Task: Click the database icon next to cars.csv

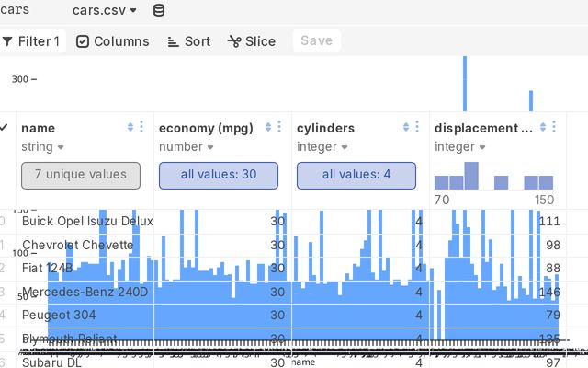Action: (159, 10)
